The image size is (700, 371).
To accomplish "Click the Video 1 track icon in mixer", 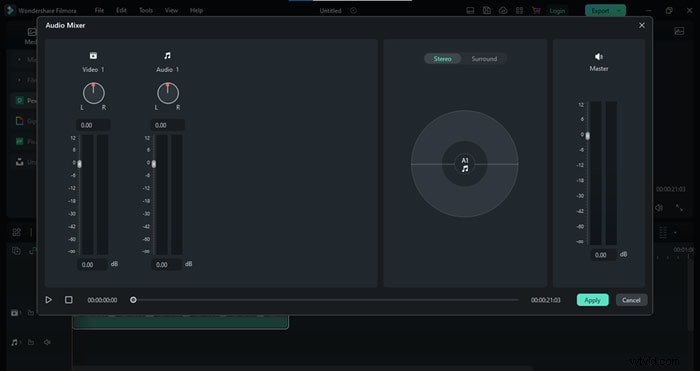I will click(93, 55).
